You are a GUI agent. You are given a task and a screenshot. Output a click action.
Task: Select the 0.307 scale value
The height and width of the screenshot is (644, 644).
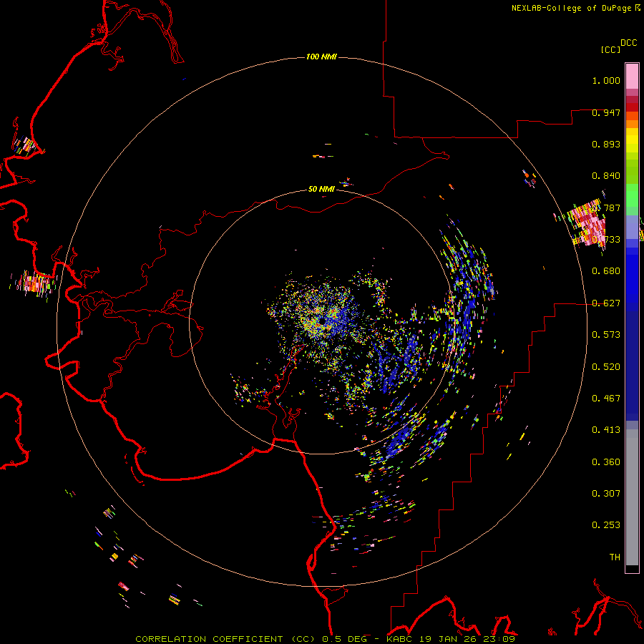(606, 493)
